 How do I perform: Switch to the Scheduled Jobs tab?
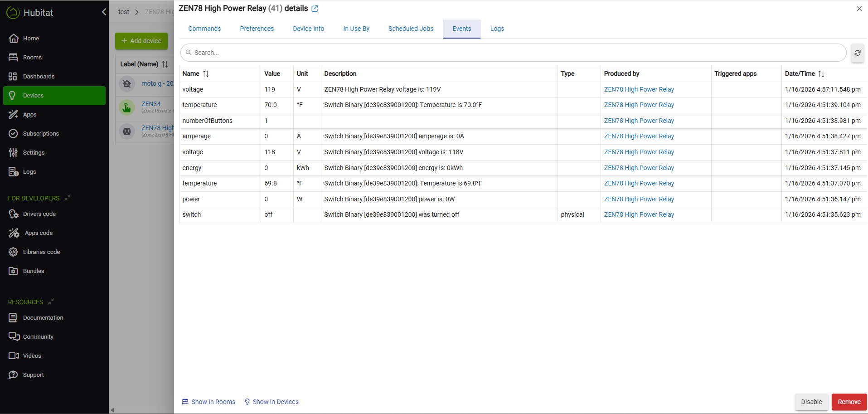[x=411, y=29]
